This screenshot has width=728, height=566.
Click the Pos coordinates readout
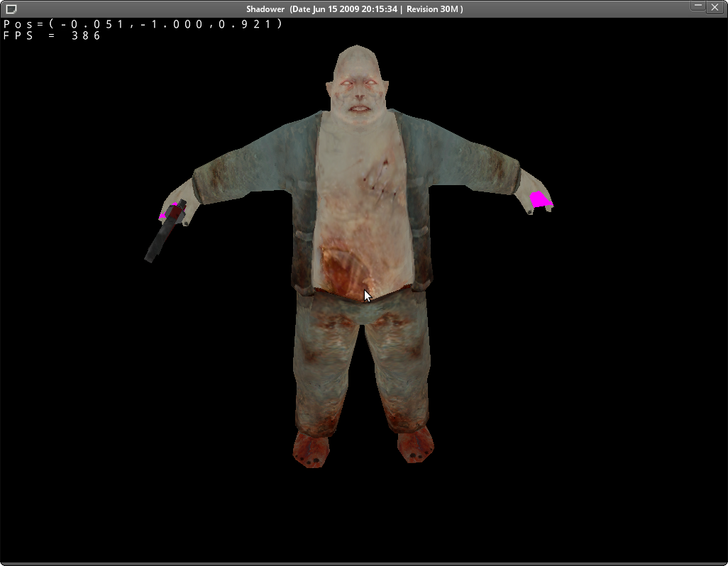[x=143, y=24]
